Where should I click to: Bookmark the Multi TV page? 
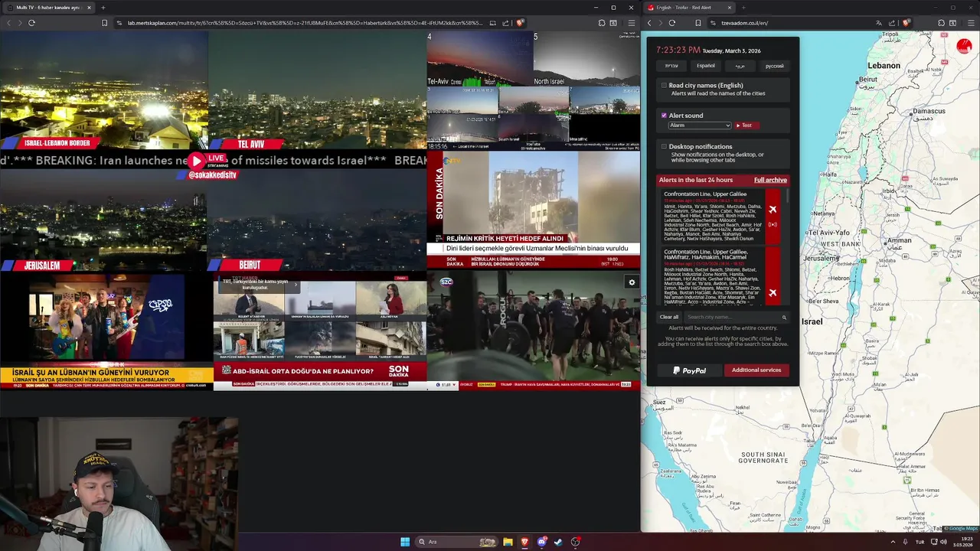104,23
